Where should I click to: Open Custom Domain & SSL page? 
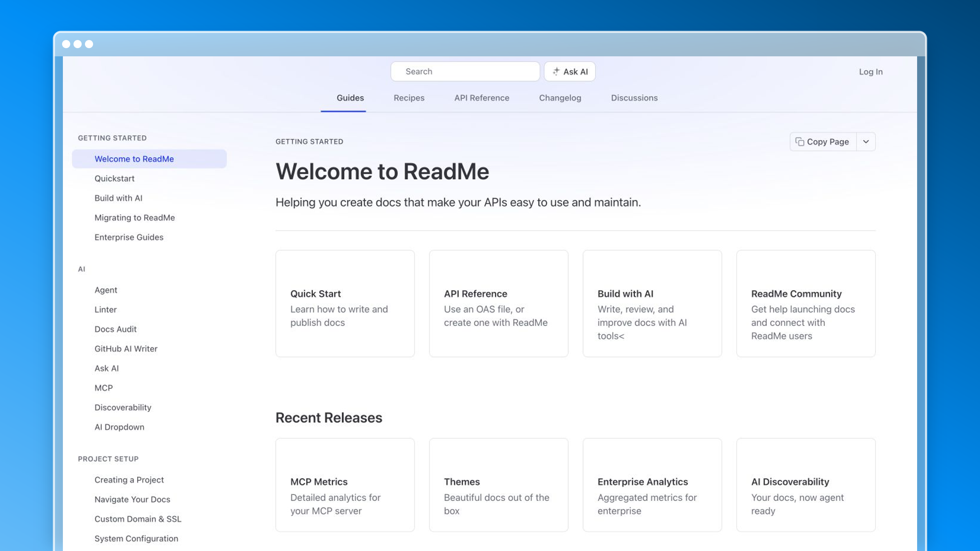point(138,519)
